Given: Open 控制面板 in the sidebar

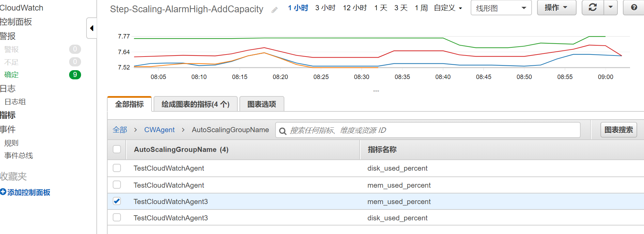Looking at the screenshot, I should [16, 22].
